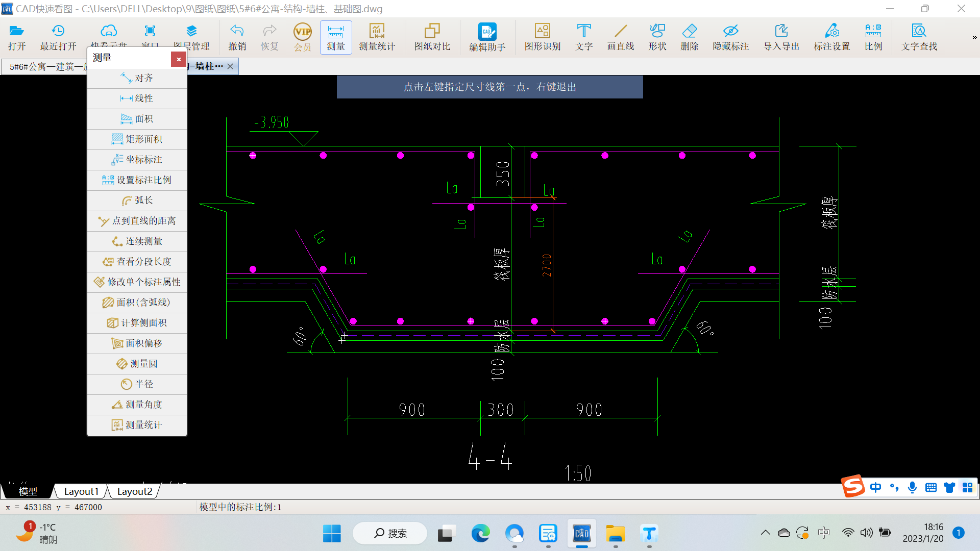Switch to the 模型 model tab
980x551 pixels.
point(28,491)
